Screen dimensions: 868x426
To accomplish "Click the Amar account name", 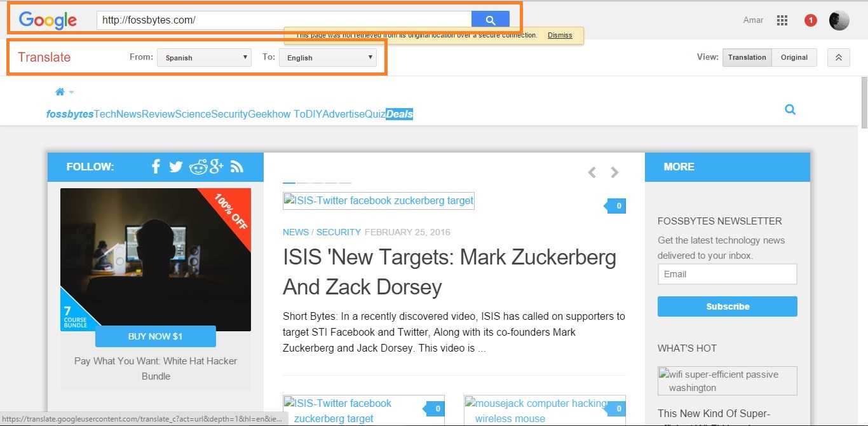I will pyautogui.click(x=754, y=20).
